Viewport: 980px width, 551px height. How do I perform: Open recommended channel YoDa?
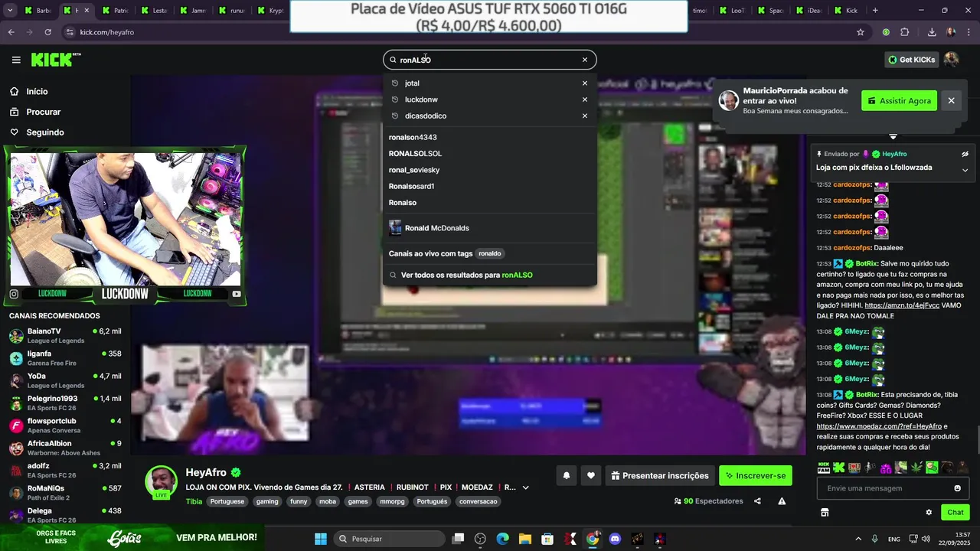[65, 380]
